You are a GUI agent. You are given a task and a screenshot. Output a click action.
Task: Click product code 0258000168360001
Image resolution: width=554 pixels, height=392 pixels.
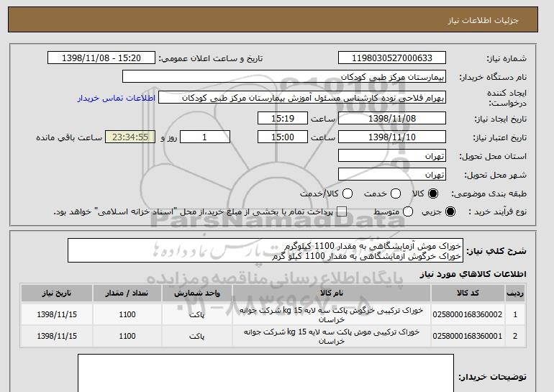[468, 336]
